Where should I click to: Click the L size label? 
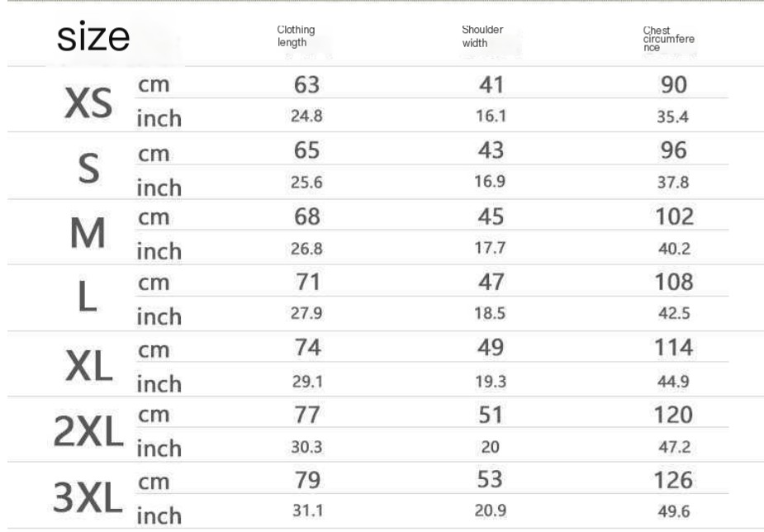[88, 297]
